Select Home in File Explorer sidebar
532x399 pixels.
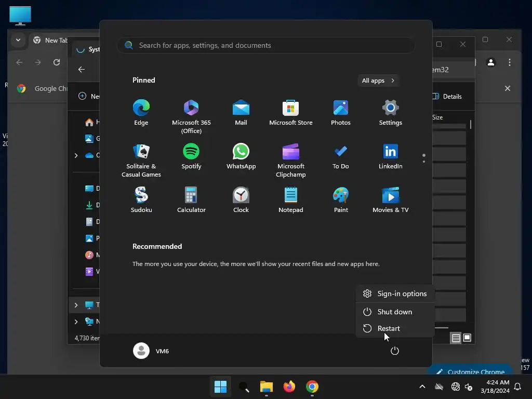pyautogui.click(x=92, y=122)
